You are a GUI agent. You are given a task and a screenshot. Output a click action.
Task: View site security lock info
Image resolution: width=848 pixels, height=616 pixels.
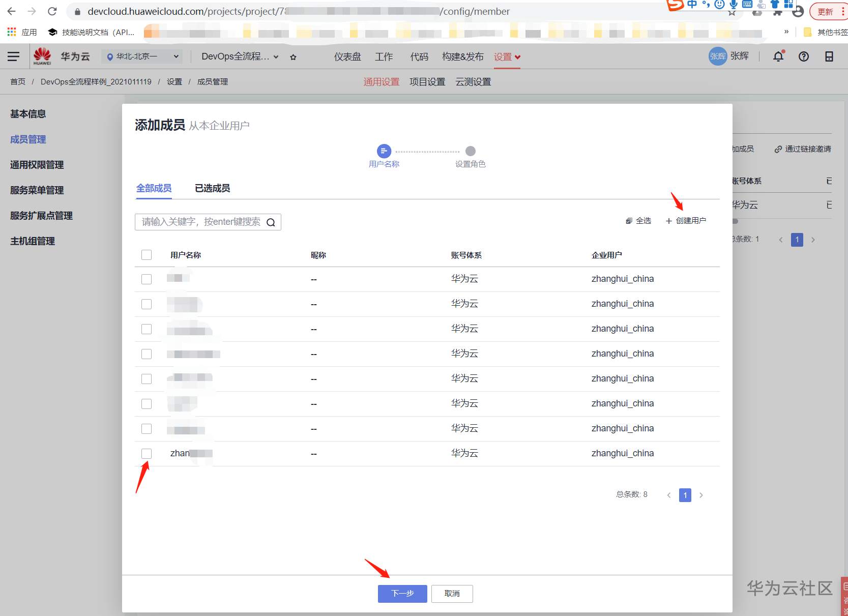[x=77, y=12]
